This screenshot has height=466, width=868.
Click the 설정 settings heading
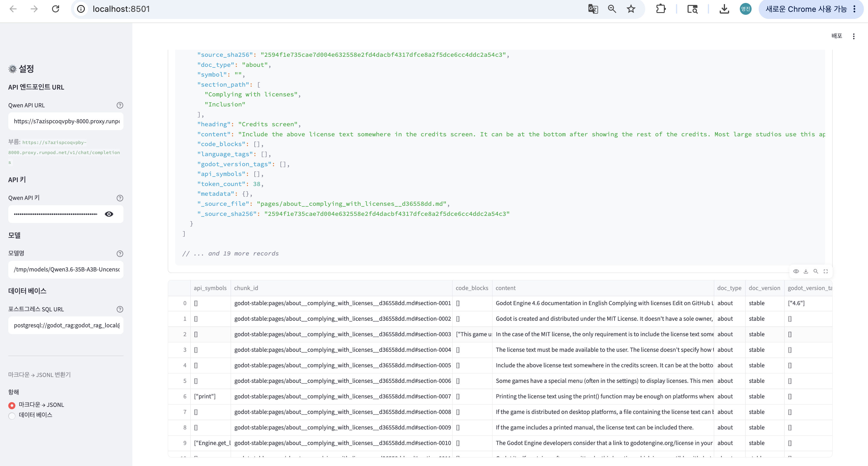(21, 69)
